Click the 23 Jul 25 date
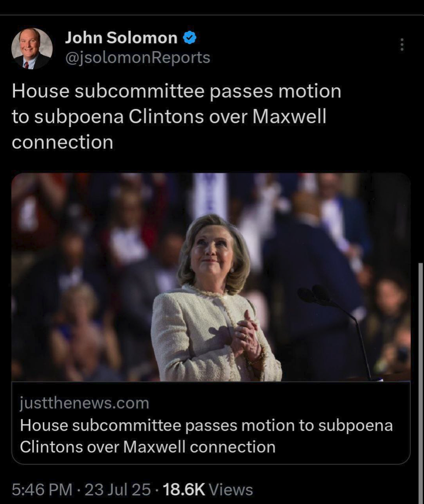This screenshot has height=504, width=424. tap(118, 490)
